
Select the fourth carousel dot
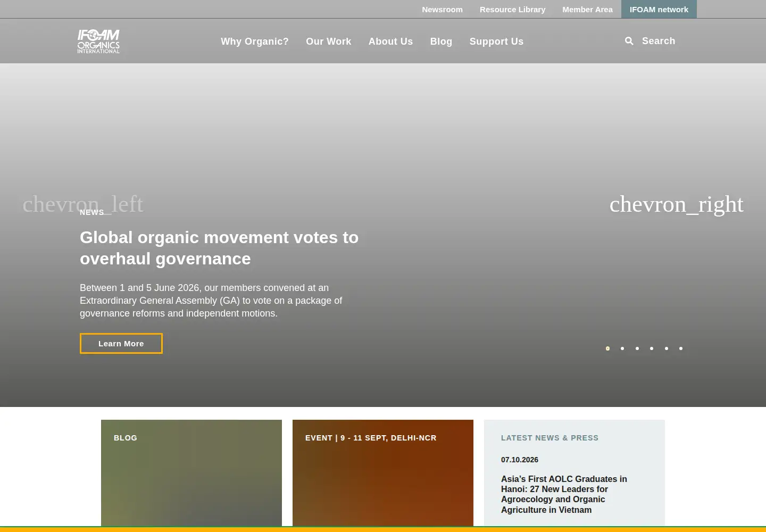pyautogui.click(x=652, y=348)
